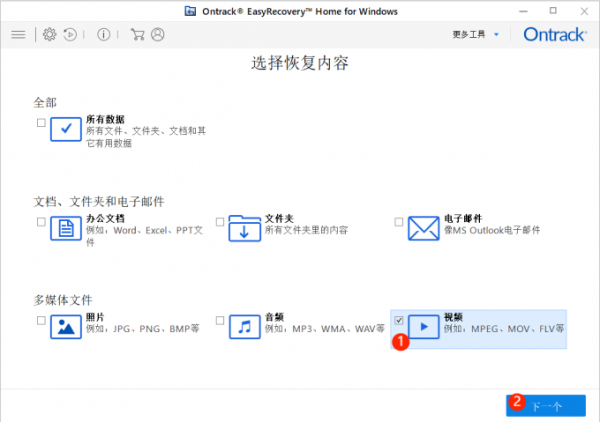Open the info icon

tap(104, 34)
